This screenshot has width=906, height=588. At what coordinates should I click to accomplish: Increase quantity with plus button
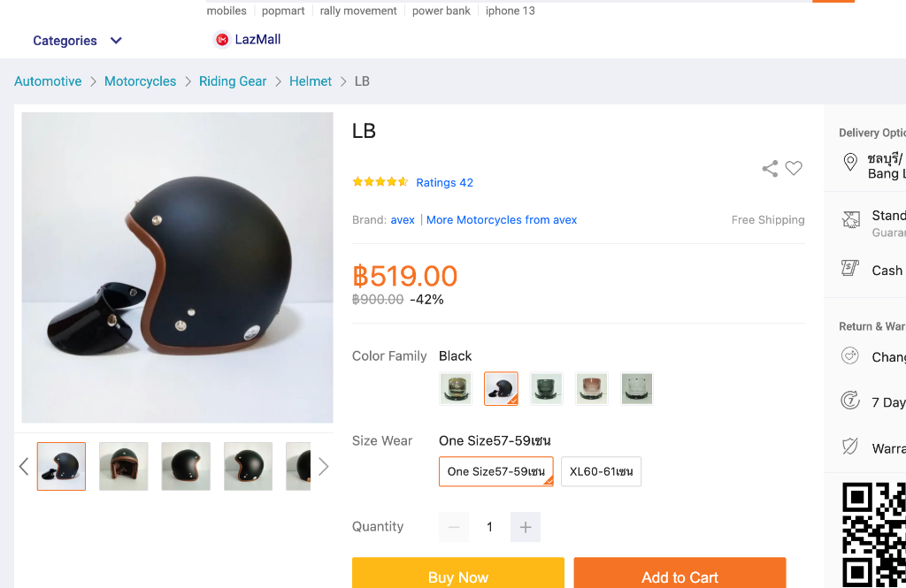click(526, 527)
